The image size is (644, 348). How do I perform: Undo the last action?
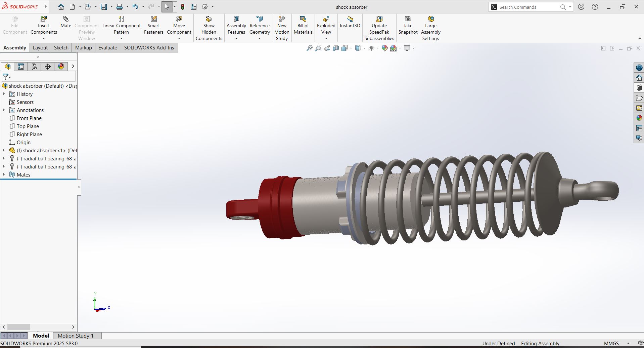click(135, 7)
